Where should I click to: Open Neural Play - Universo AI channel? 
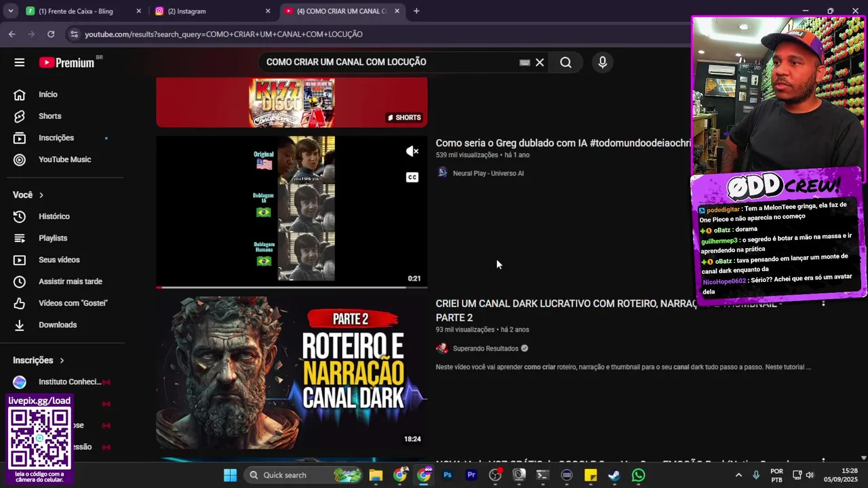coord(488,174)
